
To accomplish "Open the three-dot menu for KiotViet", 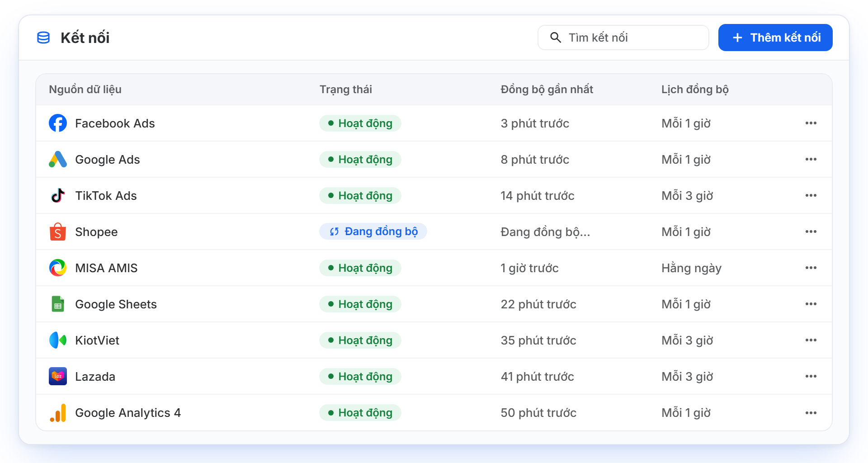I will [811, 340].
